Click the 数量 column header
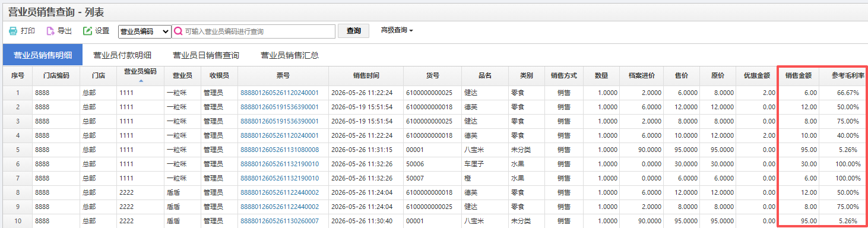Image resolution: width=868 pixels, height=228 pixels. (601, 76)
